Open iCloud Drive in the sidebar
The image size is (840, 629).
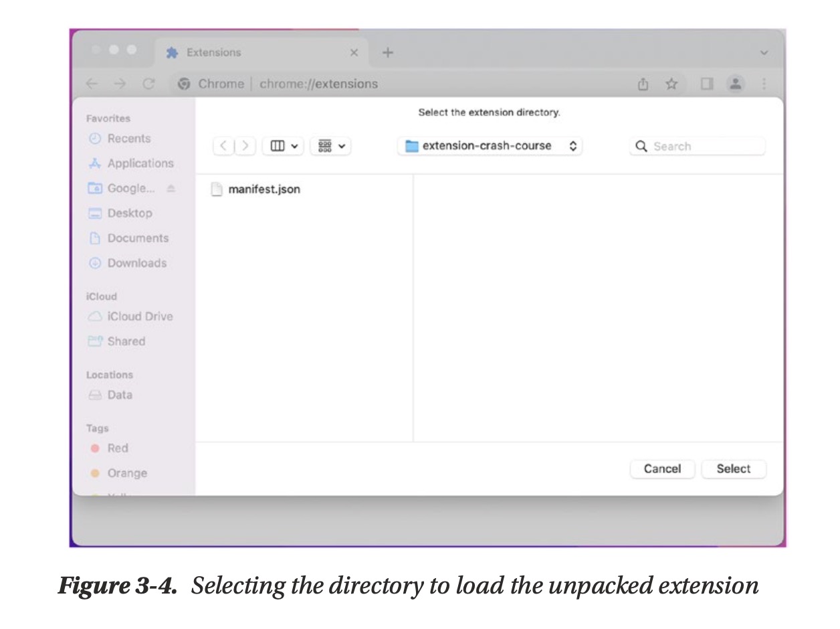pyautogui.click(x=139, y=317)
